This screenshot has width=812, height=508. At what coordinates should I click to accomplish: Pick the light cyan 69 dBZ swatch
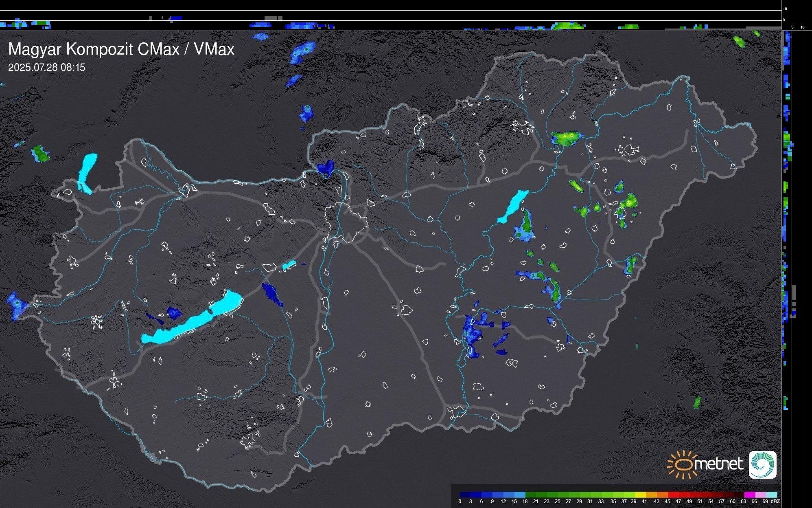(771, 495)
